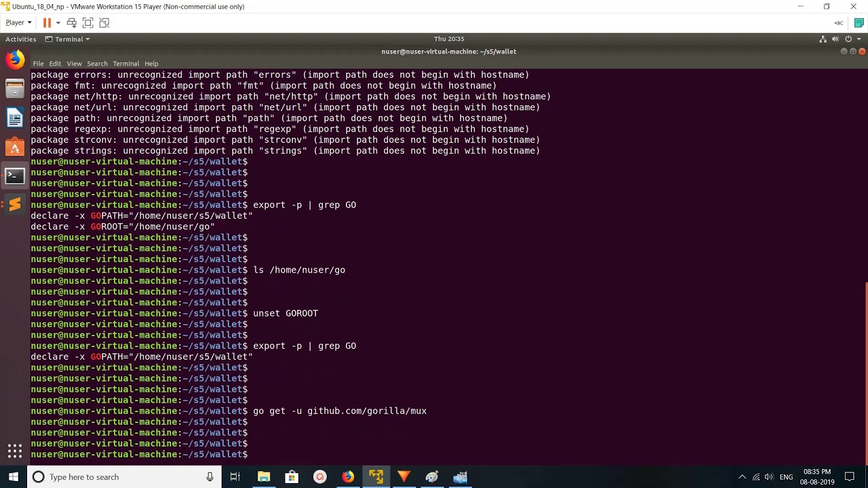868x488 pixels.
Task: Open Ubuntu Software in dock
Action: tap(15, 147)
